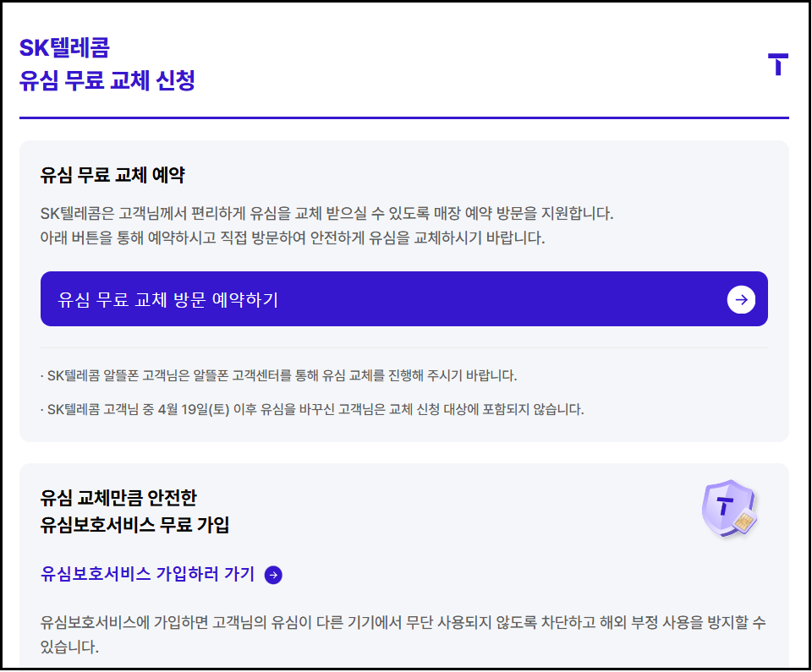Click the SK텔레콤 heading text
The height and width of the screenshot is (672, 812).
tap(64, 47)
